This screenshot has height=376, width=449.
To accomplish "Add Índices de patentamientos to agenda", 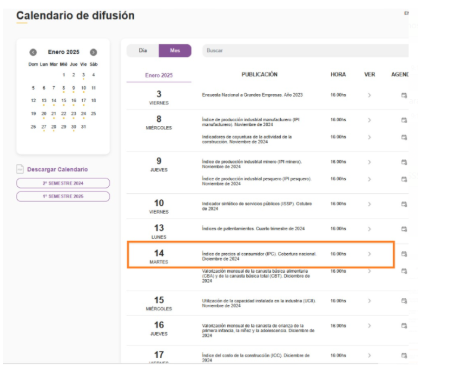I will [x=404, y=229].
